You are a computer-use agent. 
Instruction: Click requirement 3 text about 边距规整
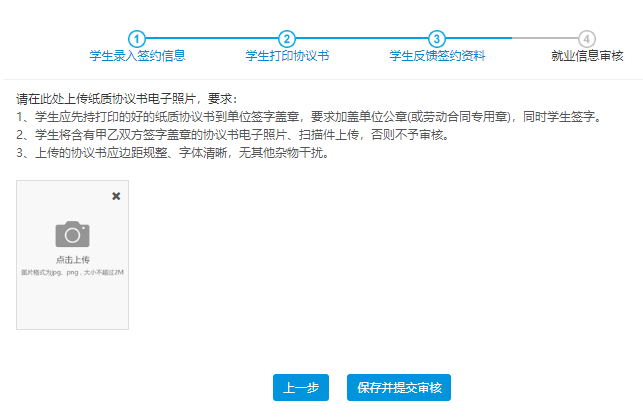click(x=172, y=153)
